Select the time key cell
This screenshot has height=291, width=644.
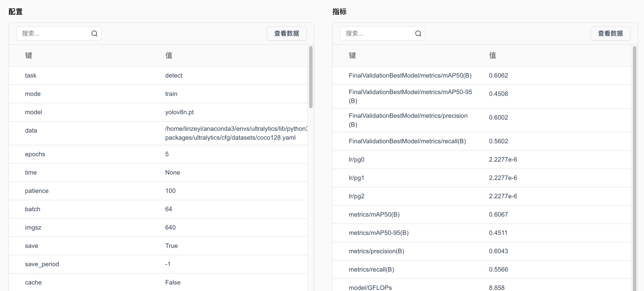(31, 173)
